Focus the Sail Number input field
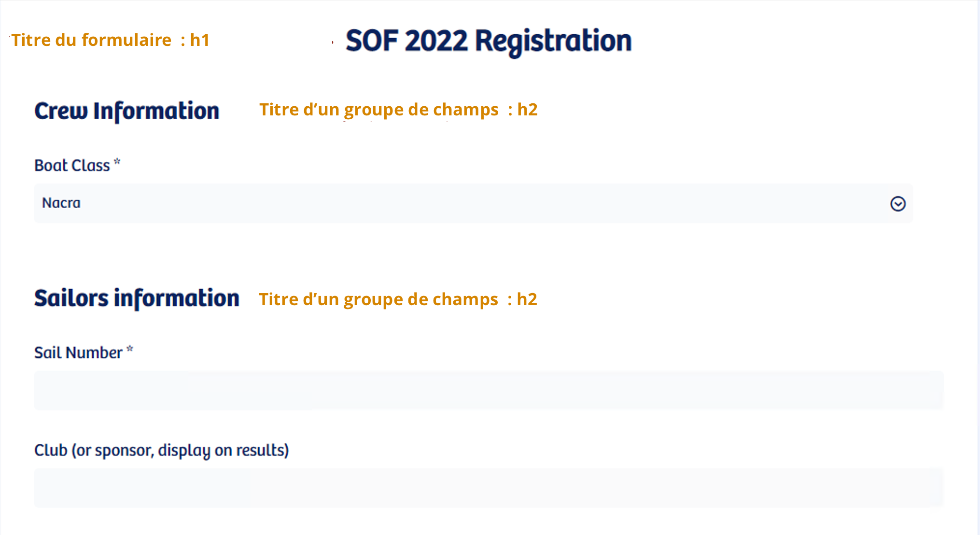This screenshot has height=535, width=980. click(489, 391)
